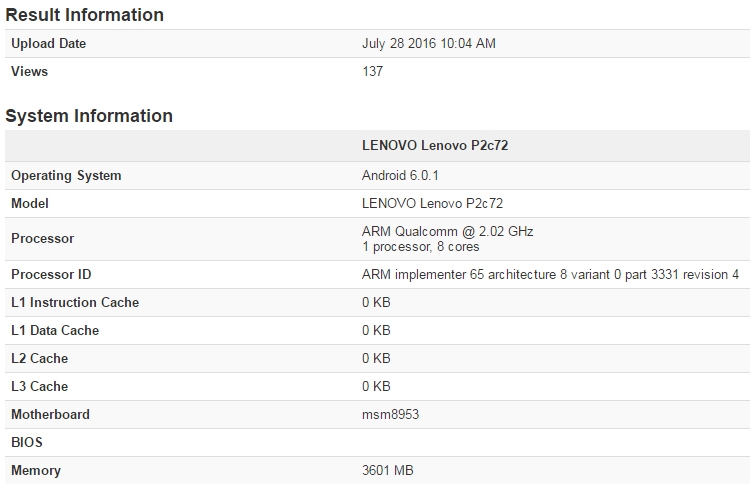
Task: Select the Android 6.0.1 value
Action: (x=400, y=175)
